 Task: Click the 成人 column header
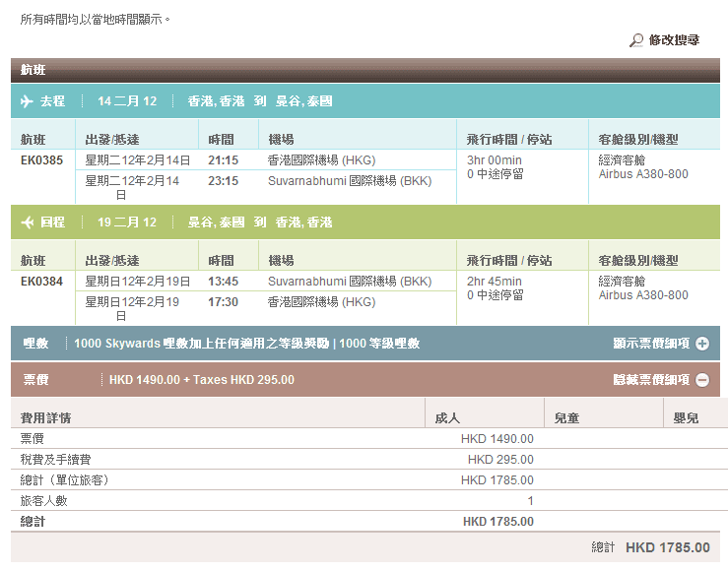[447, 418]
